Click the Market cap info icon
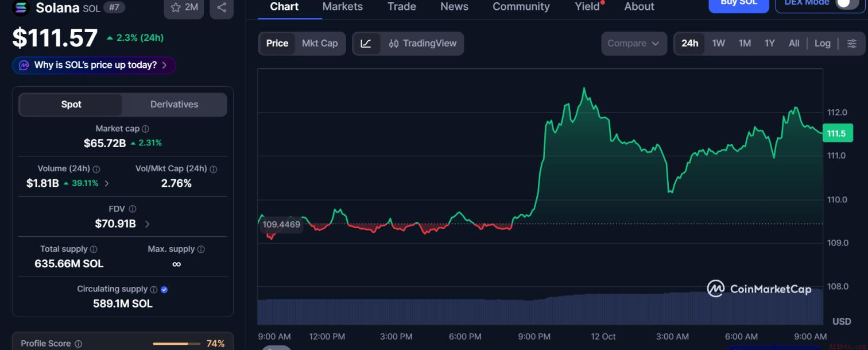Screen dimensions: 868x350 pos(146,129)
